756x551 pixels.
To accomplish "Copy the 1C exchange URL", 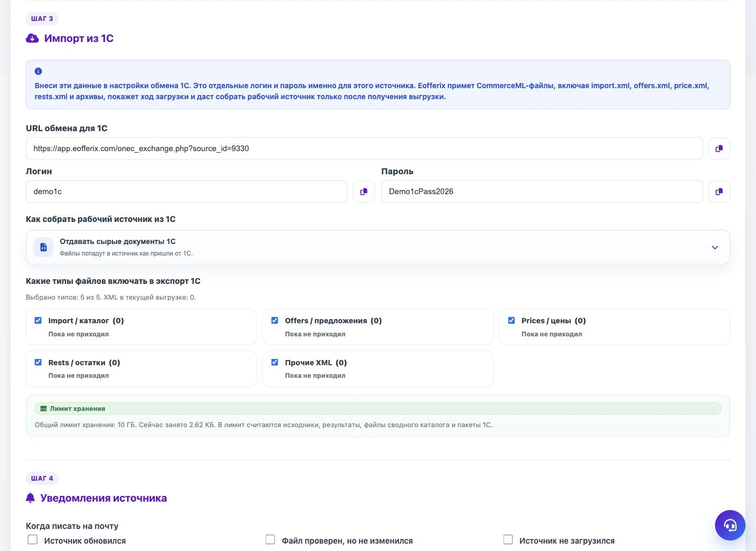I will tap(719, 149).
